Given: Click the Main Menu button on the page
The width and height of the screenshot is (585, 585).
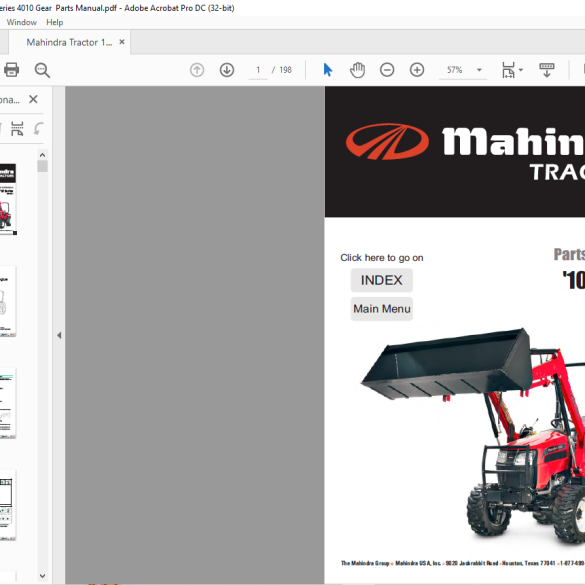Looking at the screenshot, I should click(382, 309).
